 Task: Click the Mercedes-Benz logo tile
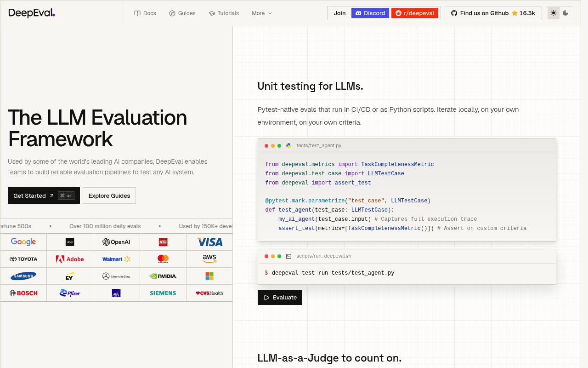pos(116,276)
